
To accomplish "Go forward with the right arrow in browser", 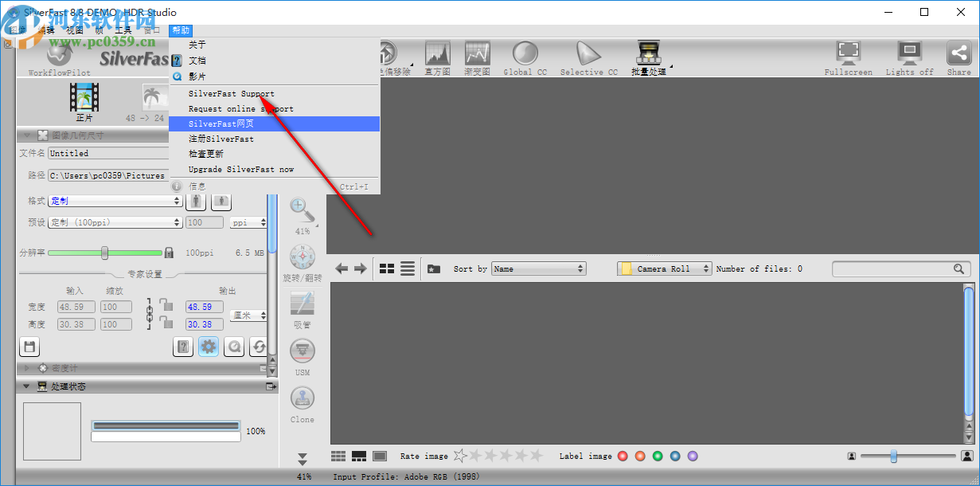I will click(360, 268).
